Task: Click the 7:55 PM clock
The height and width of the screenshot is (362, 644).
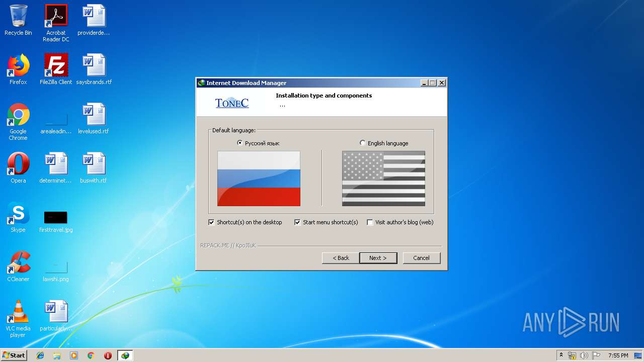Action: [618, 355]
